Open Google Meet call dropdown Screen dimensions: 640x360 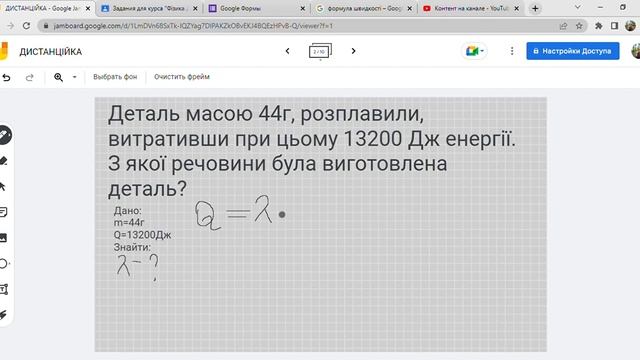pos(474,51)
